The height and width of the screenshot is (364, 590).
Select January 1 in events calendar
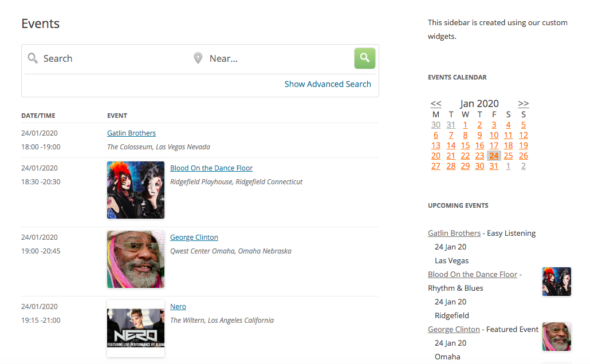coord(465,125)
